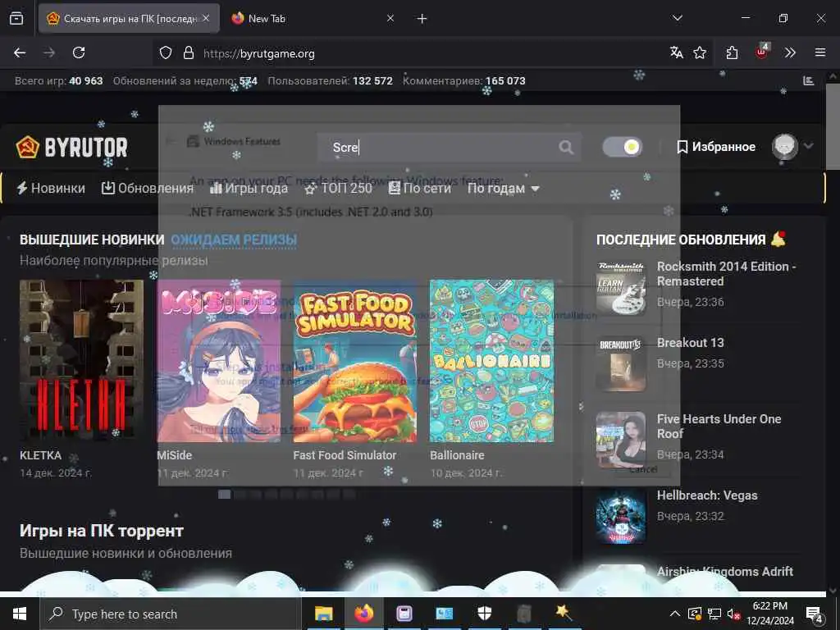The width and height of the screenshot is (840, 630).
Task: Translate this page icon
Action: 676,52
